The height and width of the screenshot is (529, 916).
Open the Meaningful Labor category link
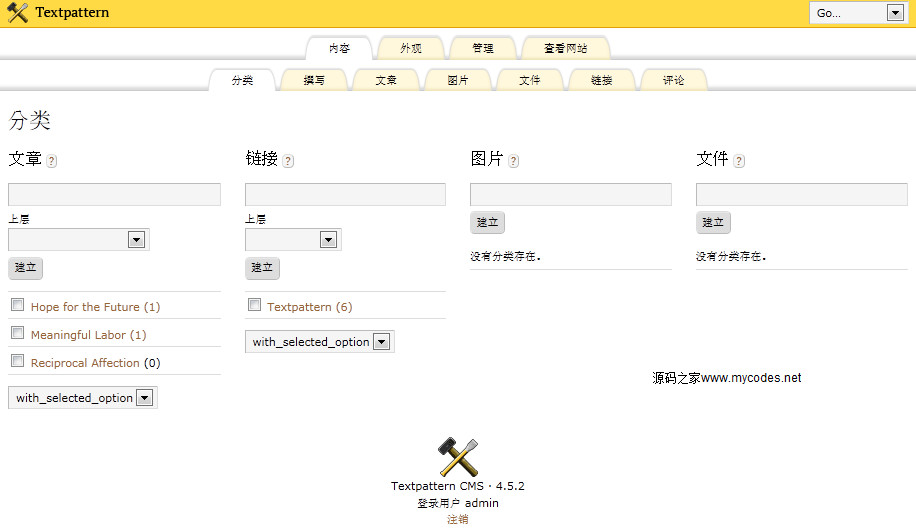pyautogui.click(x=88, y=335)
